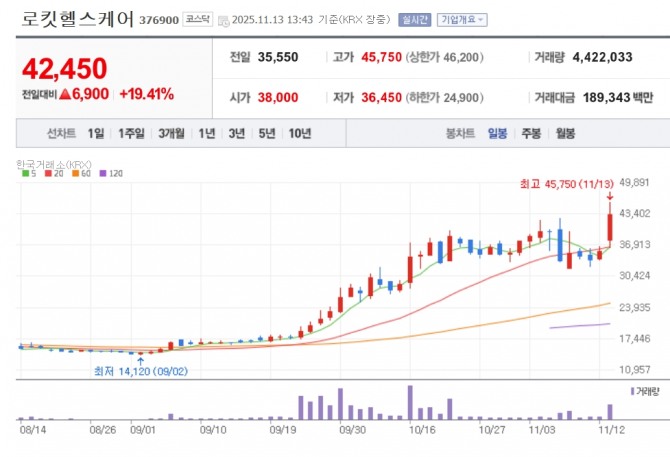Select the 일봉 daily candle chart

(497, 133)
